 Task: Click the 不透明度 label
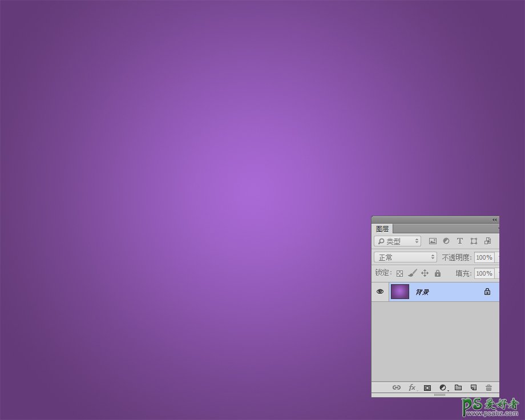coord(457,257)
